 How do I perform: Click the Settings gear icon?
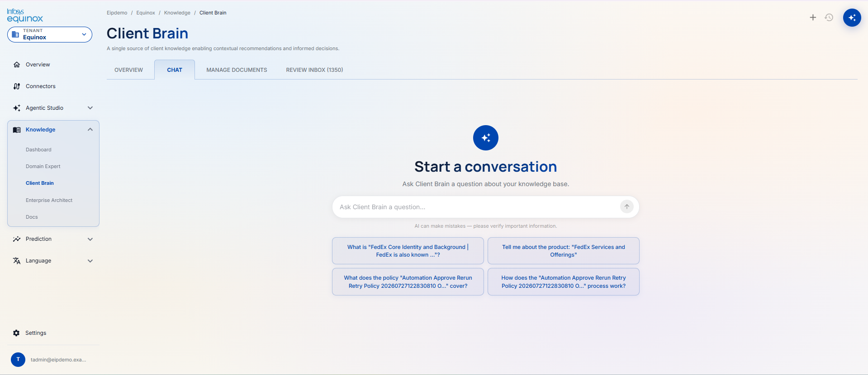pyautogui.click(x=16, y=333)
